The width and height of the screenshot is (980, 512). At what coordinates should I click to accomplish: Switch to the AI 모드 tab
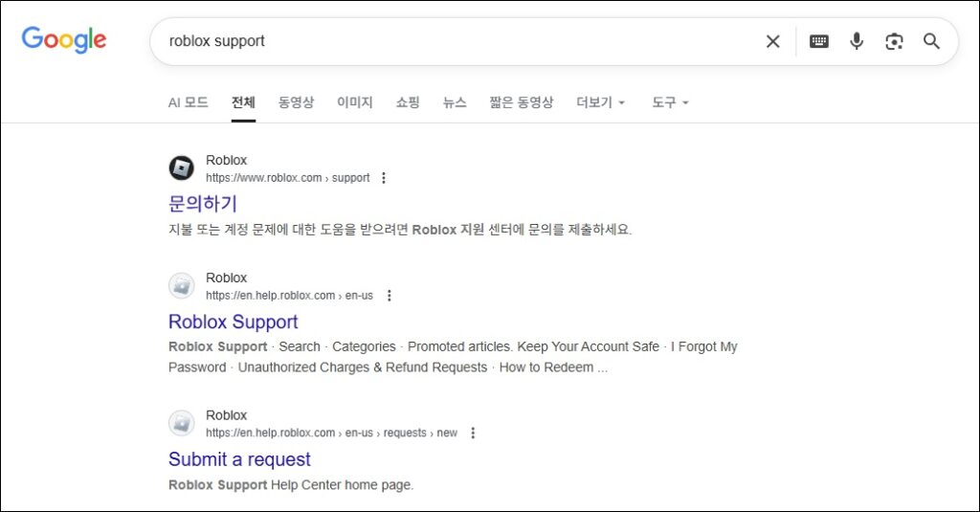click(189, 102)
